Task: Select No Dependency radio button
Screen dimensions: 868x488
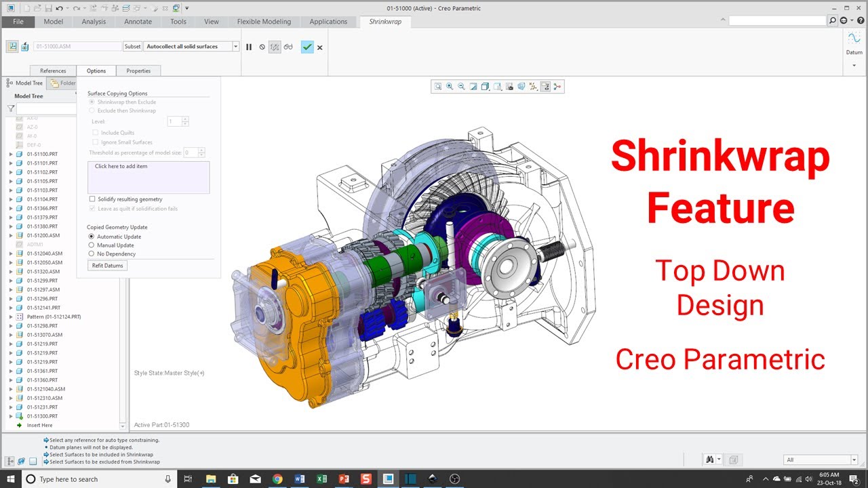Action: click(x=92, y=253)
